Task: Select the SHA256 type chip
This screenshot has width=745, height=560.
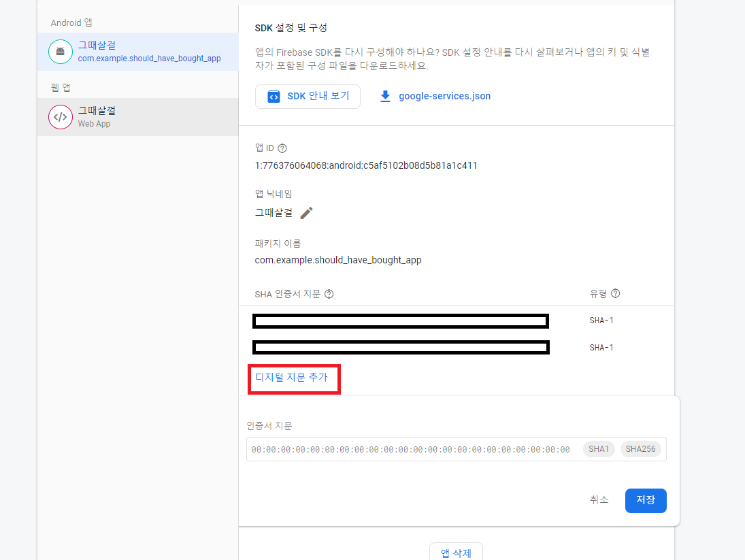Action: point(640,449)
